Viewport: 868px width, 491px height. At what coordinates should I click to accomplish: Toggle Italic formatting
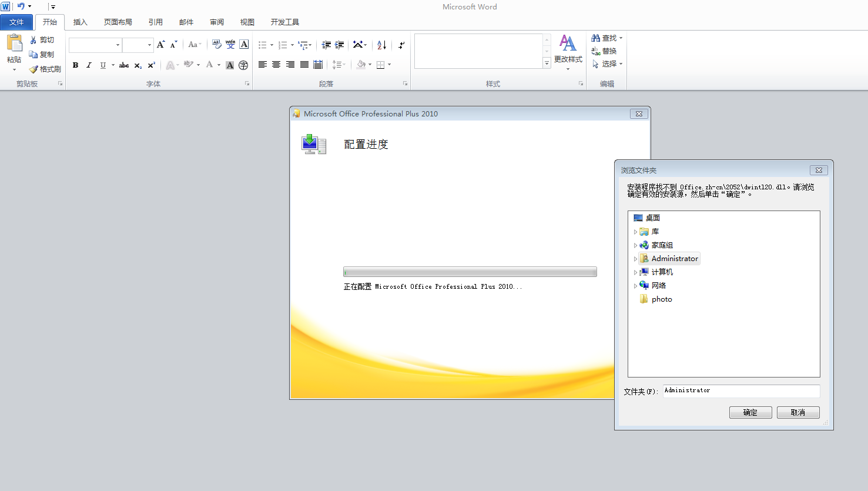tap(89, 65)
